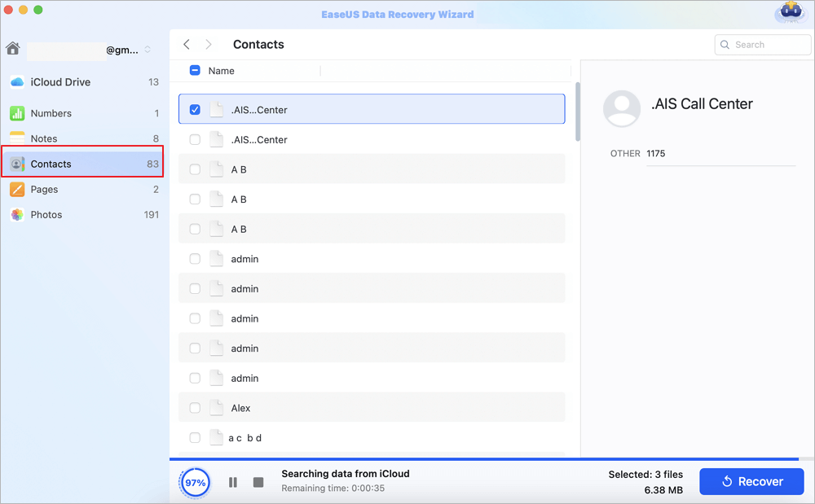Click the Notes icon in sidebar
Image resolution: width=815 pixels, height=504 pixels.
click(x=17, y=138)
